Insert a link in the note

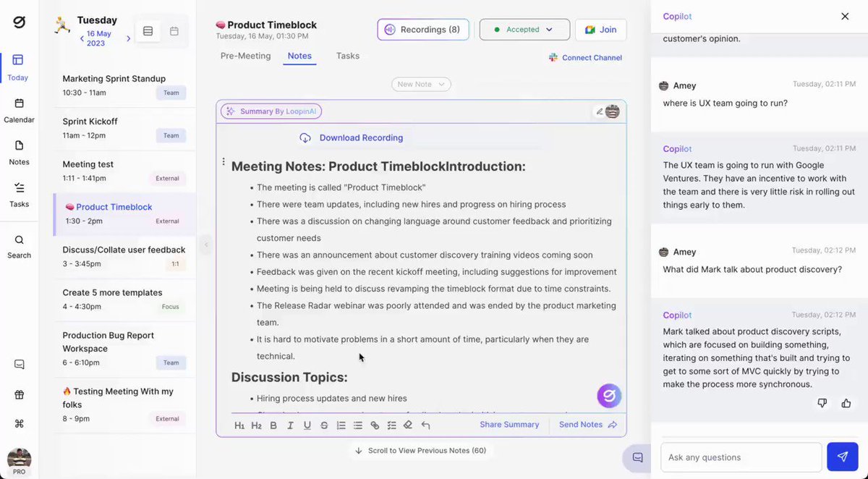coord(375,425)
